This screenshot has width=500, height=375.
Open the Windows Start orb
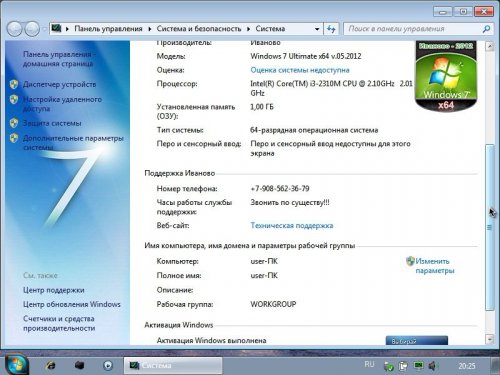(16, 365)
